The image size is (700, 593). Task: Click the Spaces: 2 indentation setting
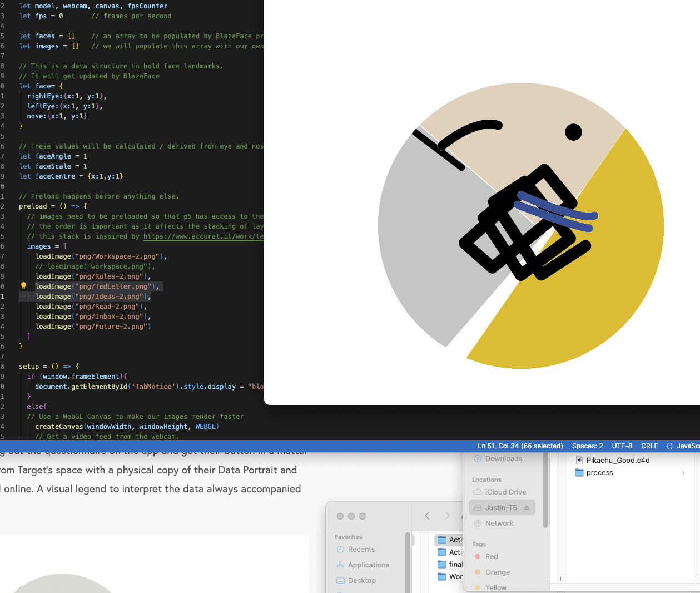(x=587, y=446)
